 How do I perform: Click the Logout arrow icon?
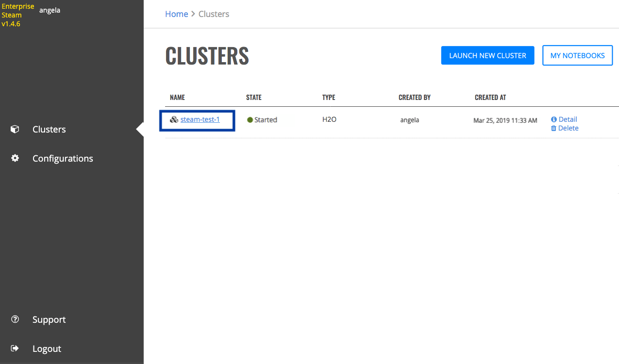pyautogui.click(x=15, y=348)
